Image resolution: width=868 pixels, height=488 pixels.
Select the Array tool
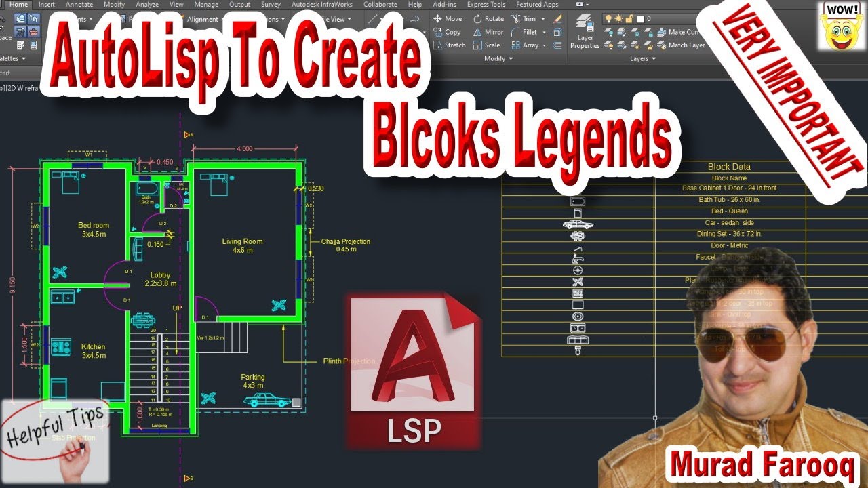tap(525, 45)
